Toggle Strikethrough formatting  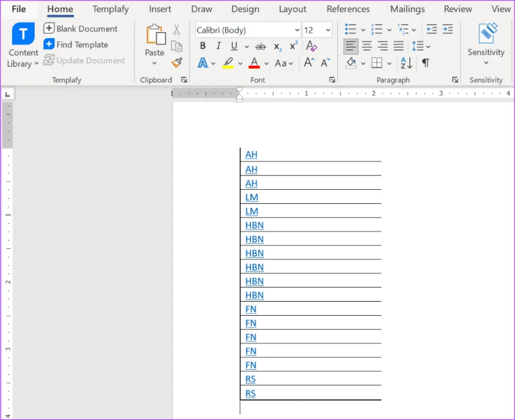click(x=261, y=46)
